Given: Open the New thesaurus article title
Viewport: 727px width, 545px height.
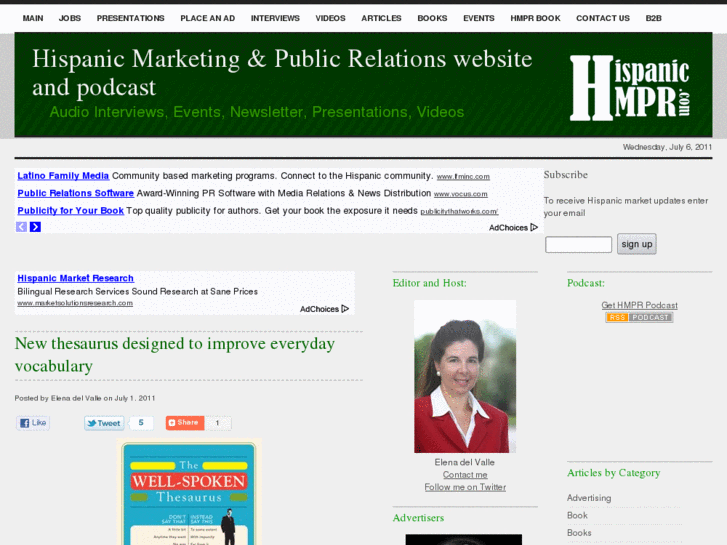Looking at the screenshot, I should (175, 355).
